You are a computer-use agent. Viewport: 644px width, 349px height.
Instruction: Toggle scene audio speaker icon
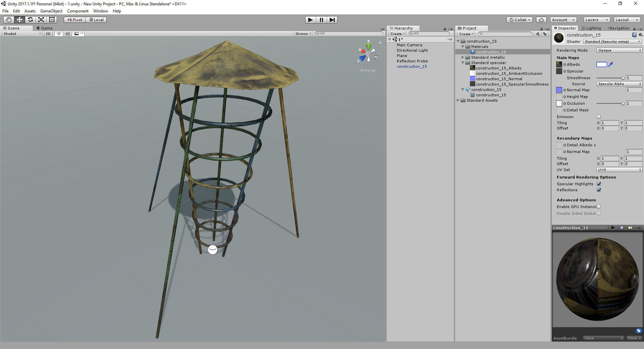tap(67, 34)
